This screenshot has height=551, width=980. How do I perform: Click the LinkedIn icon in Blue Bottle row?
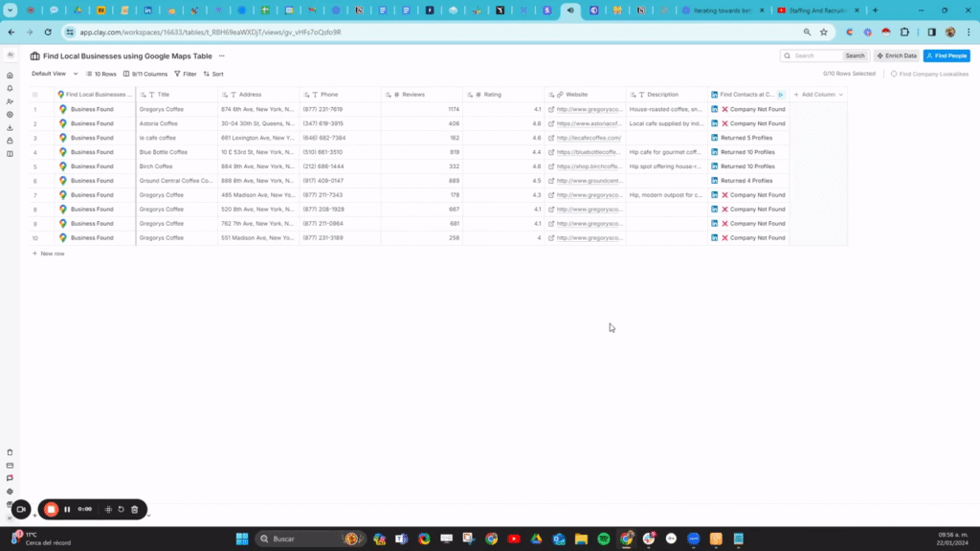click(715, 152)
